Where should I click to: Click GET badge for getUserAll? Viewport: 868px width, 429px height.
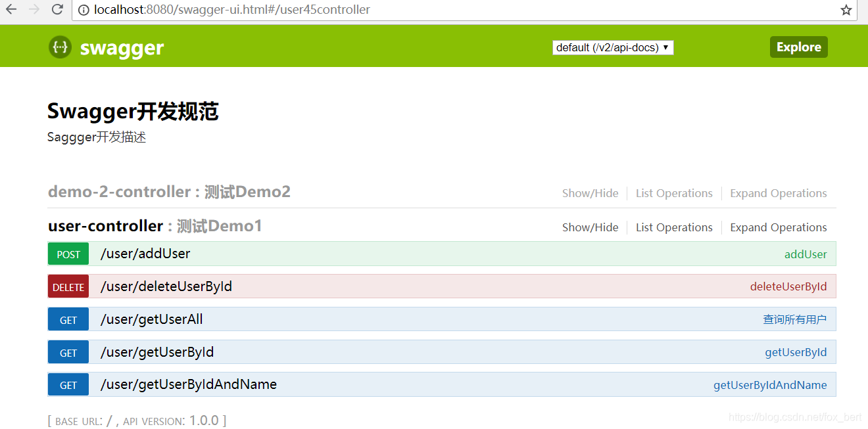(68, 320)
